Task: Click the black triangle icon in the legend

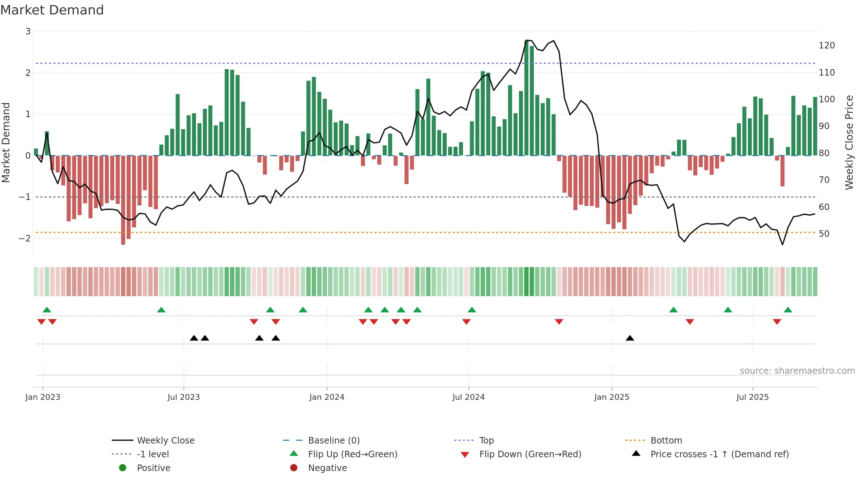Action: point(636,453)
